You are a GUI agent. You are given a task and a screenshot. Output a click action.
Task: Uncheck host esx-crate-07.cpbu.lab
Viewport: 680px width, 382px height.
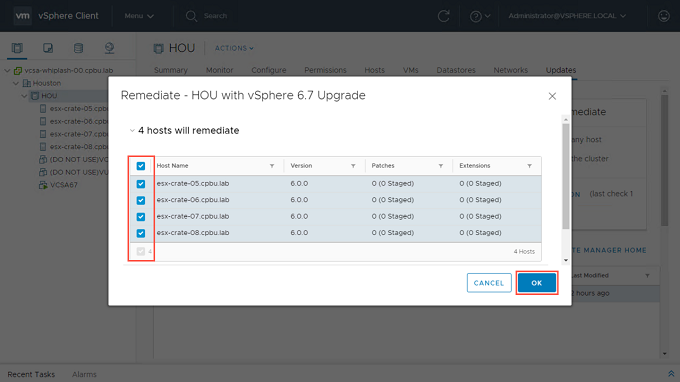141,217
